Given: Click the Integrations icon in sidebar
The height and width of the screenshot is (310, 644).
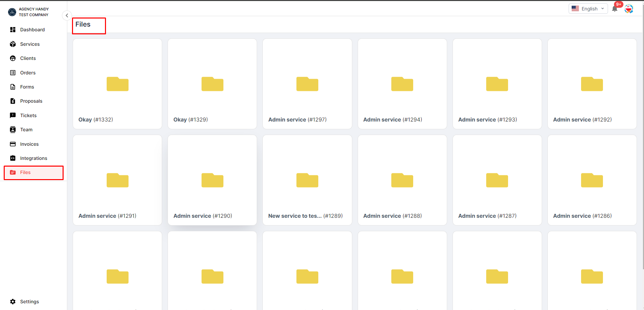Looking at the screenshot, I should click(x=13, y=158).
